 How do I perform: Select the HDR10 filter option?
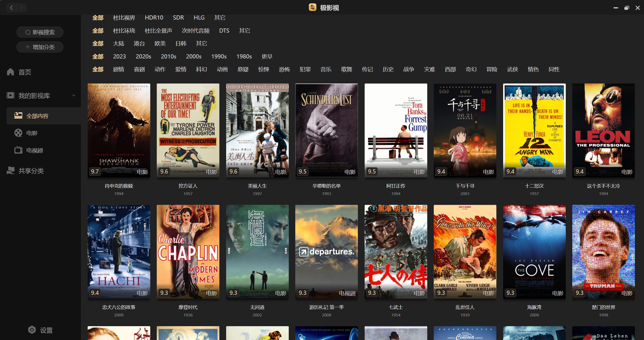coord(154,17)
